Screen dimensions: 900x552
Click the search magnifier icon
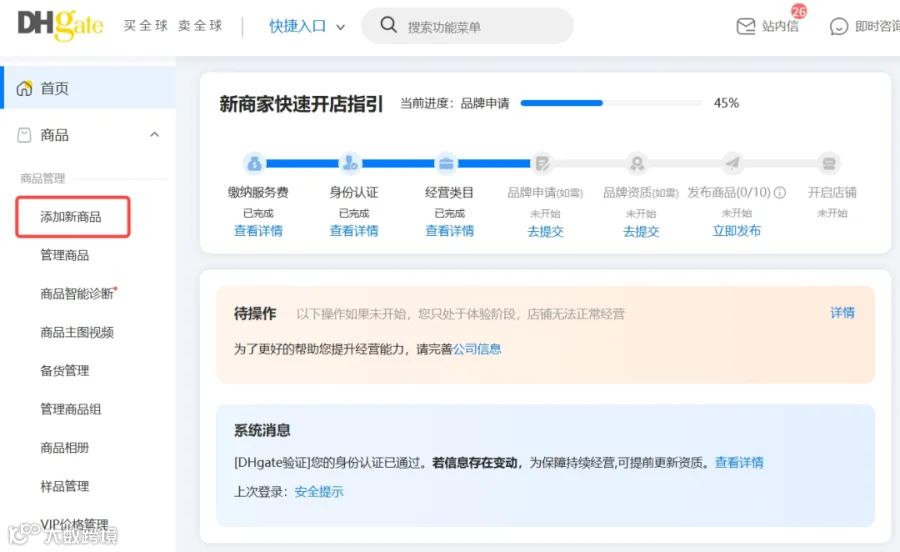(389, 25)
